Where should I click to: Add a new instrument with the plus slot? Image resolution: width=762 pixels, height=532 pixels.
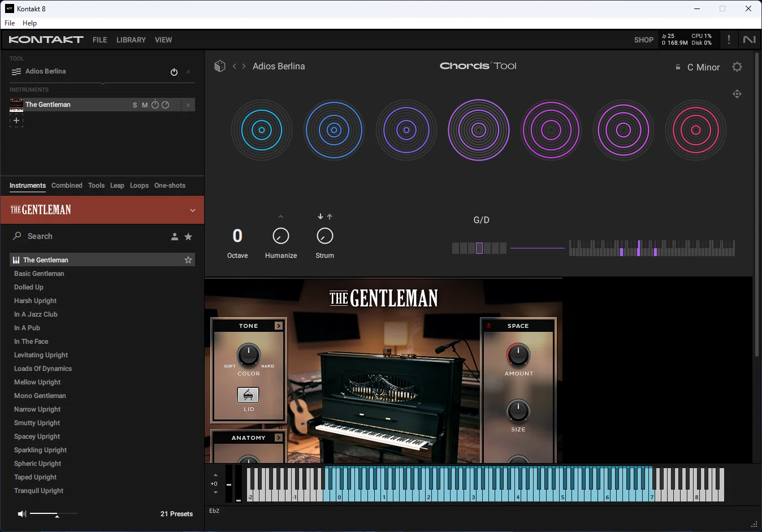[16, 120]
